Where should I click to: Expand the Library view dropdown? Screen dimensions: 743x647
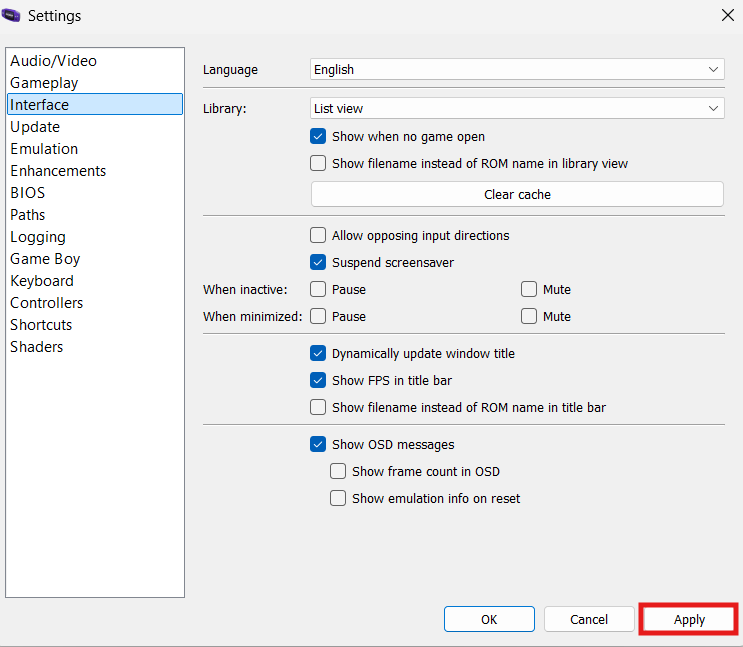coord(517,109)
